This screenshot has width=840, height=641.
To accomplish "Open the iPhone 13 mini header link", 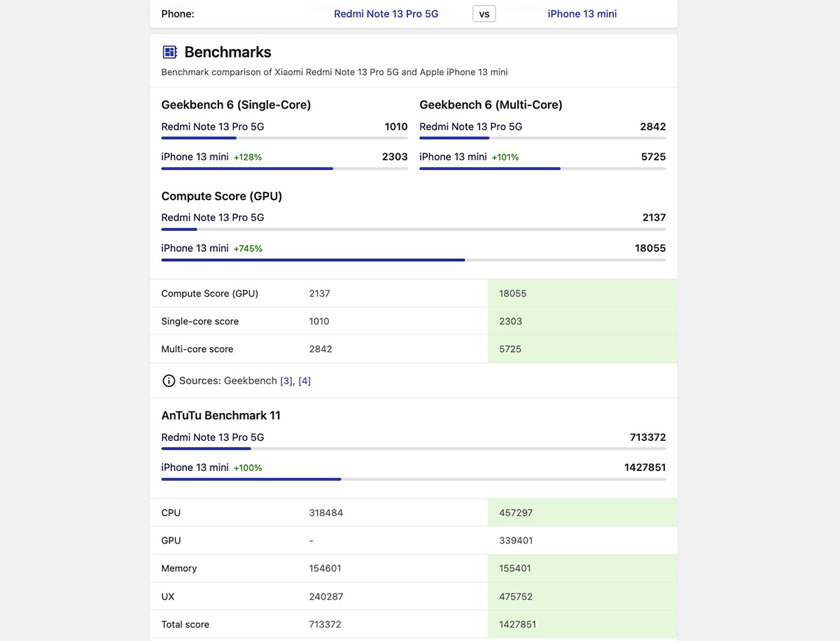I will click(x=582, y=14).
